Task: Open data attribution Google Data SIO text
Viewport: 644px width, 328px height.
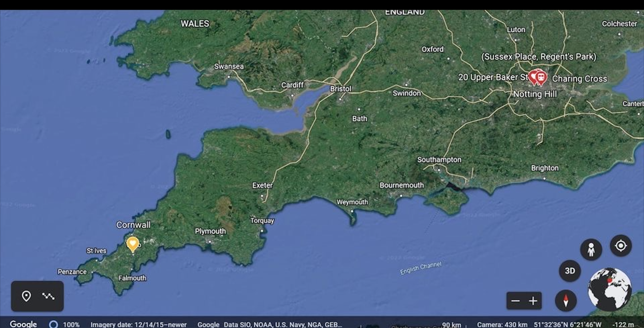Action: point(270,324)
